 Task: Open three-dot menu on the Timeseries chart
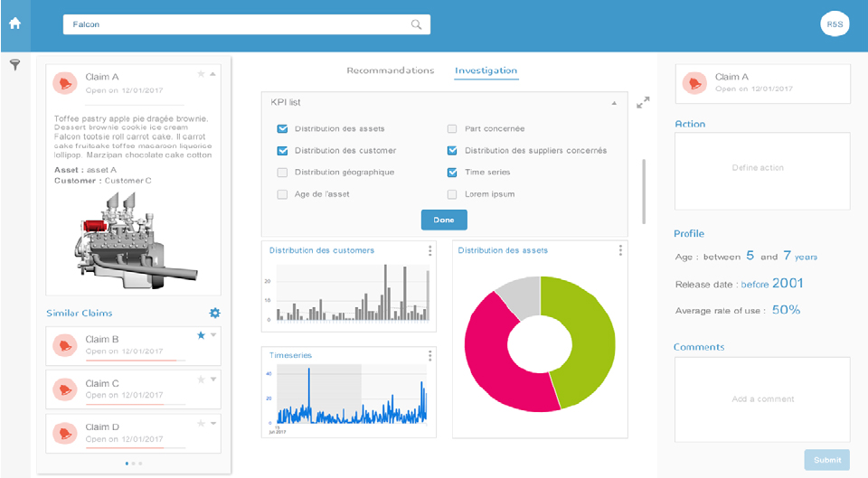point(429,355)
